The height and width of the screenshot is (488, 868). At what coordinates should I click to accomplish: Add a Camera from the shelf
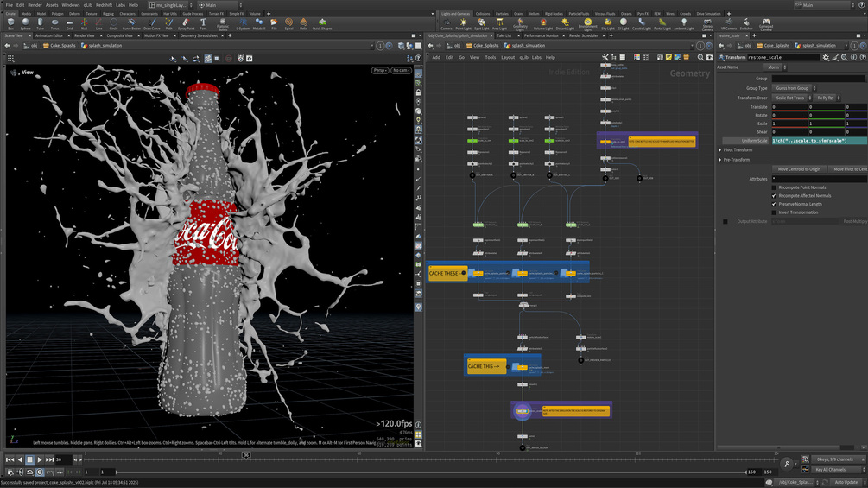pos(446,24)
